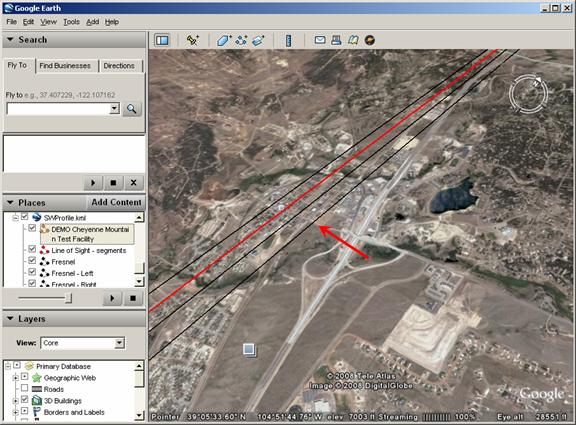The height and width of the screenshot is (425, 576).
Task: Toggle the Geographic Web layer checkbox
Action: tap(24, 377)
